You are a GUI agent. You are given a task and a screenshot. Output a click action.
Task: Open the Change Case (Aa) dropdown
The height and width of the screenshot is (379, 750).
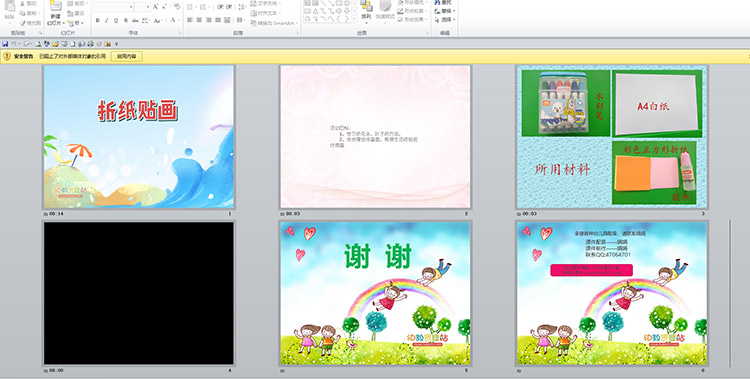(x=158, y=21)
